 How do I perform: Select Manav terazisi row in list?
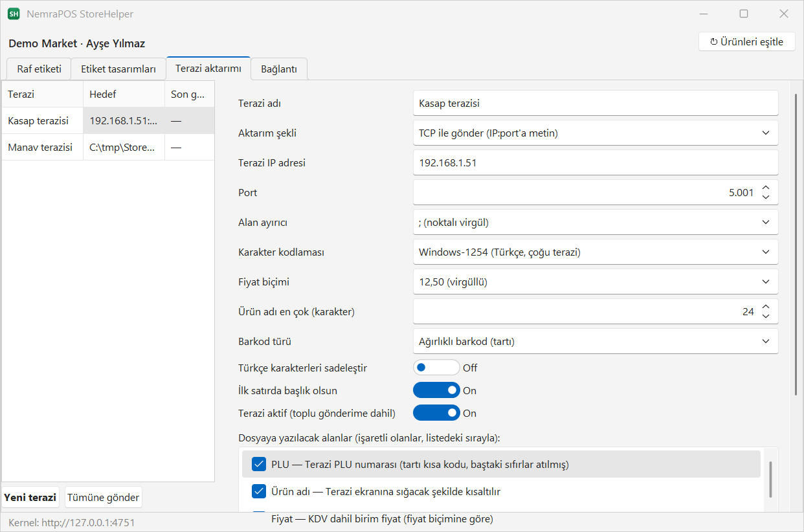(108, 147)
